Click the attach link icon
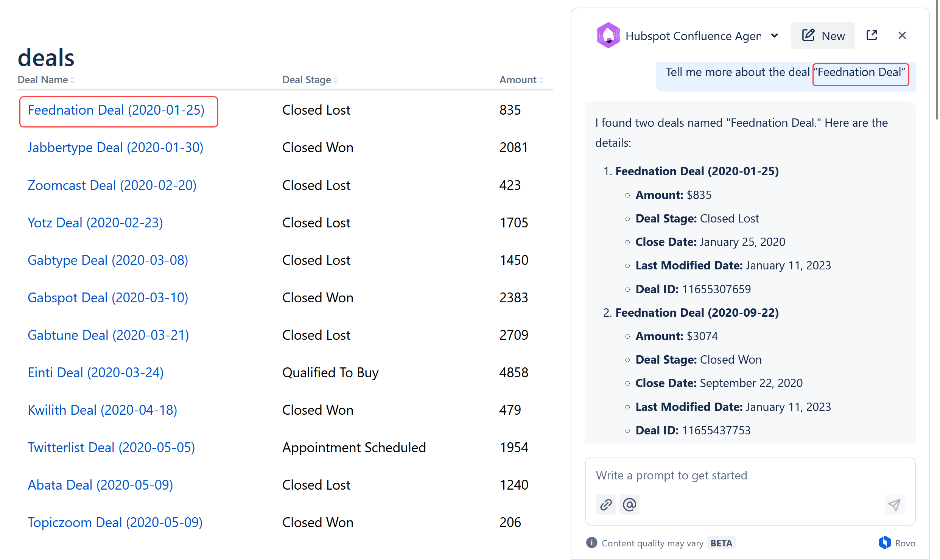Image resolution: width=940 pixels, height=560 pixels. 606,504
